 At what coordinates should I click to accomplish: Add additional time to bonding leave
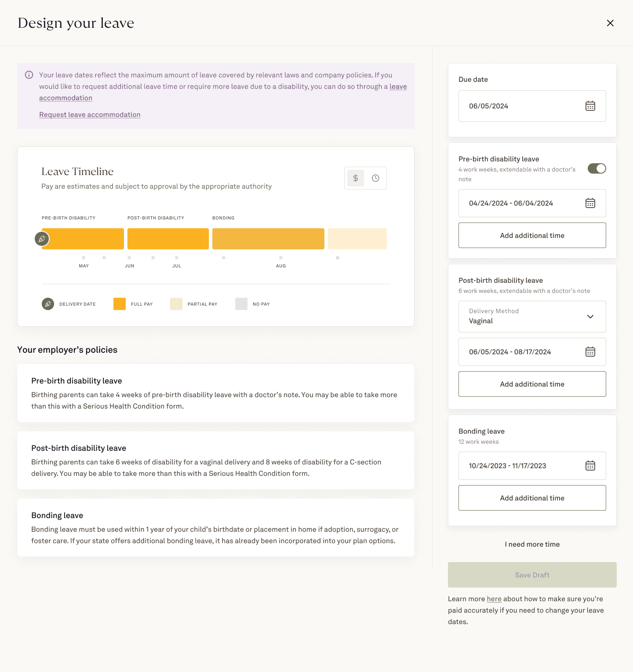pos(532,498)
